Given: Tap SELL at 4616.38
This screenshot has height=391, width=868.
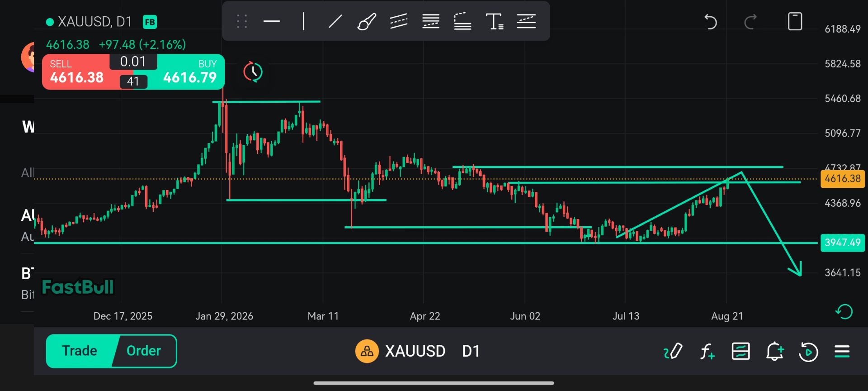Looking at the screenshot, I should tap(77, 72).
